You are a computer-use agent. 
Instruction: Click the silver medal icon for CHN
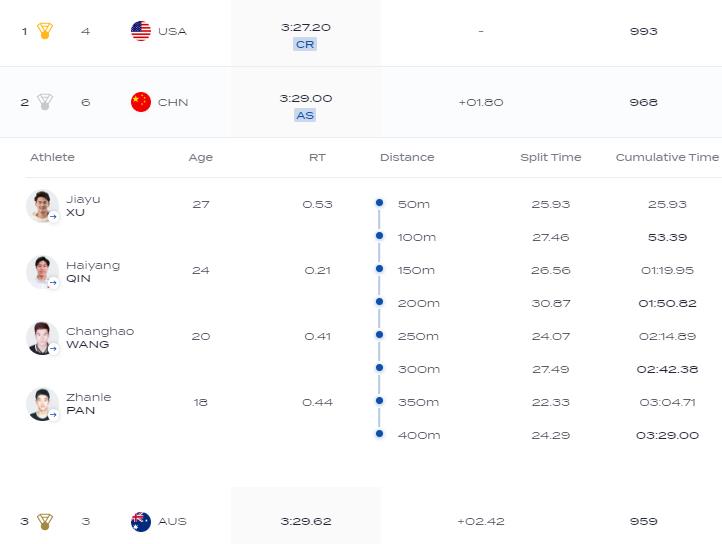(x=45, y=102)
